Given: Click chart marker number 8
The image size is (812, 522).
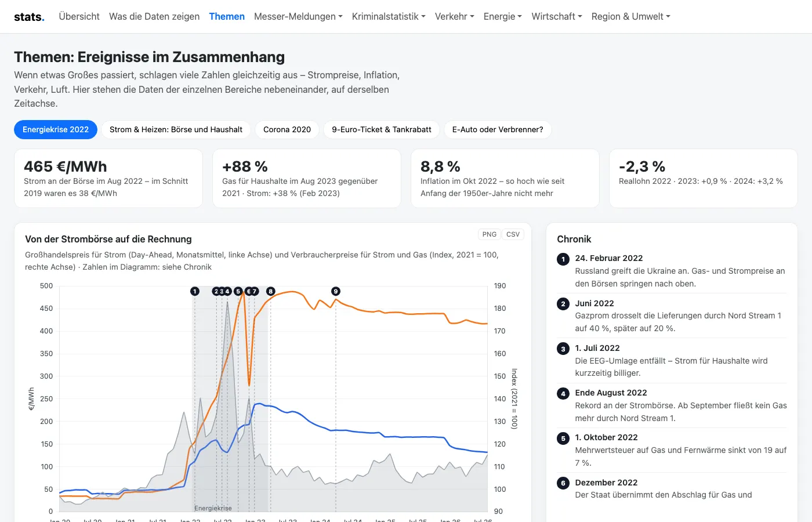Looking at the screenshot, I should (270, 291).
